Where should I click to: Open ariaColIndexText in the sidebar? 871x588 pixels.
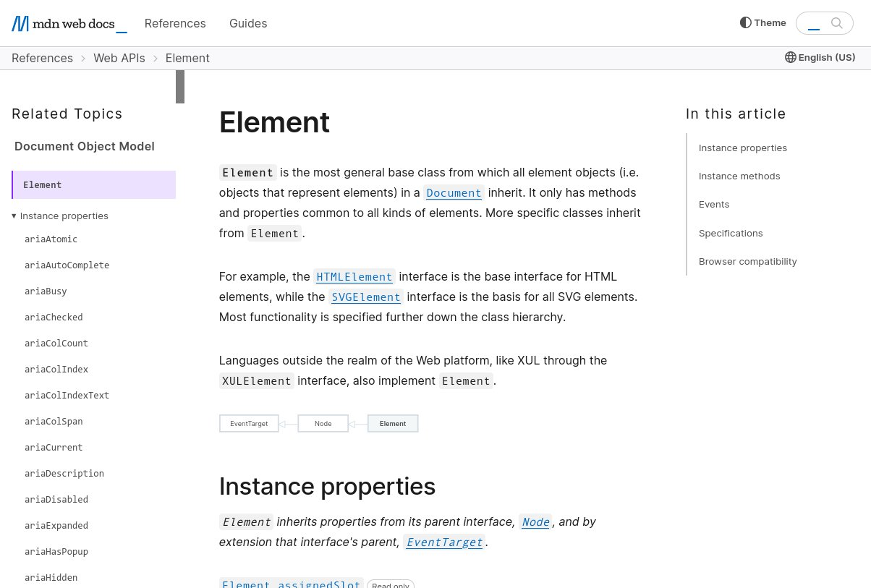pyautogui.click(x=67, y=396)
